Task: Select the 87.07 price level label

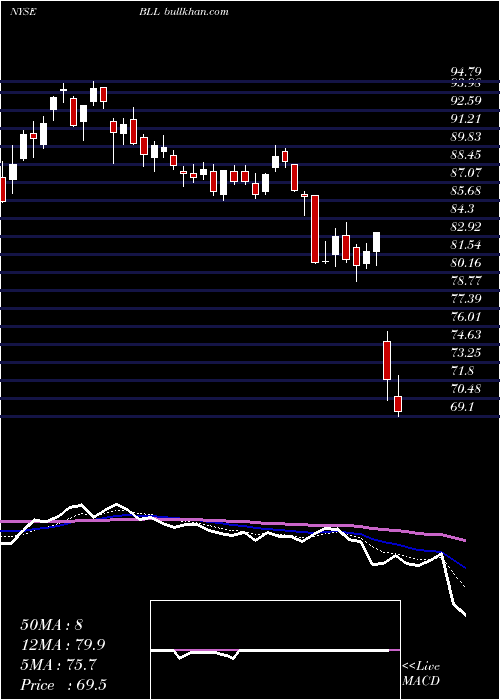Action: (465, 173)
